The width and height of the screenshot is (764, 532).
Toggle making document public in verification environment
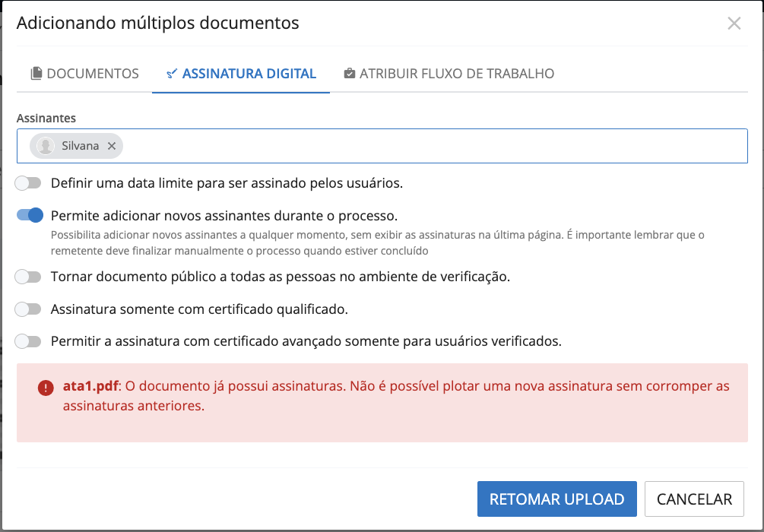[29, 277]
